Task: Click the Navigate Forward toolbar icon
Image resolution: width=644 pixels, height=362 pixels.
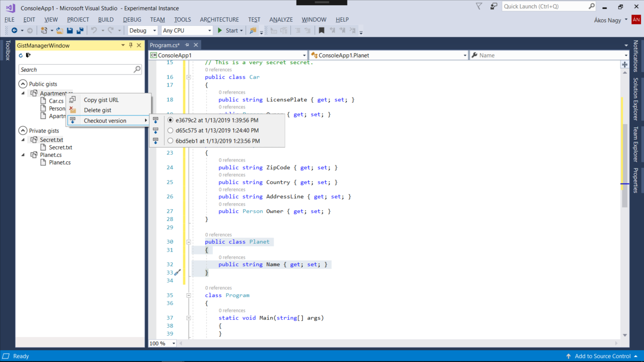Action: 30,30
